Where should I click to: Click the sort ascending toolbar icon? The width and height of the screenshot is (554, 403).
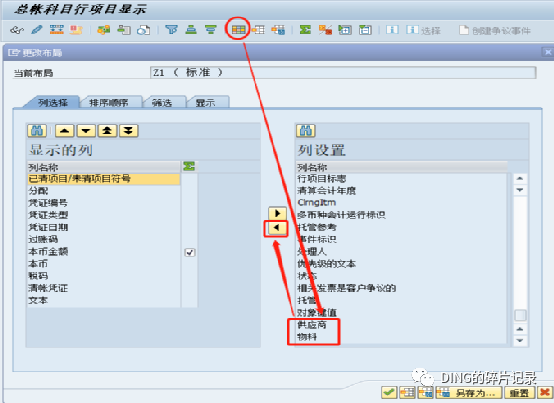(191, 30)
